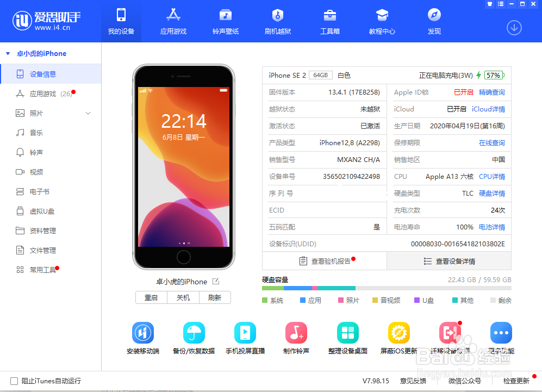Click the green 系统 legend swatch
Screen dimensions: 542x392
pyautogui.click(x=265, y=301)
